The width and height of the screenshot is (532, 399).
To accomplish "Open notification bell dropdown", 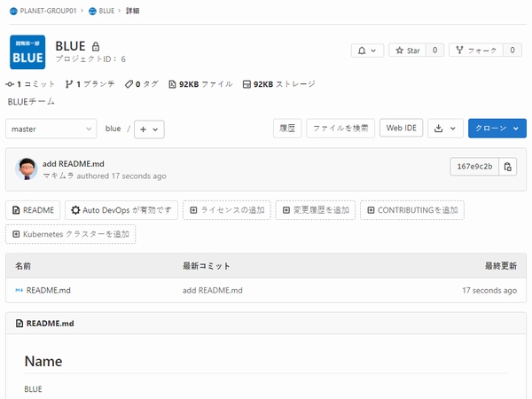I will pyautogui.click(x=367, y=51).
